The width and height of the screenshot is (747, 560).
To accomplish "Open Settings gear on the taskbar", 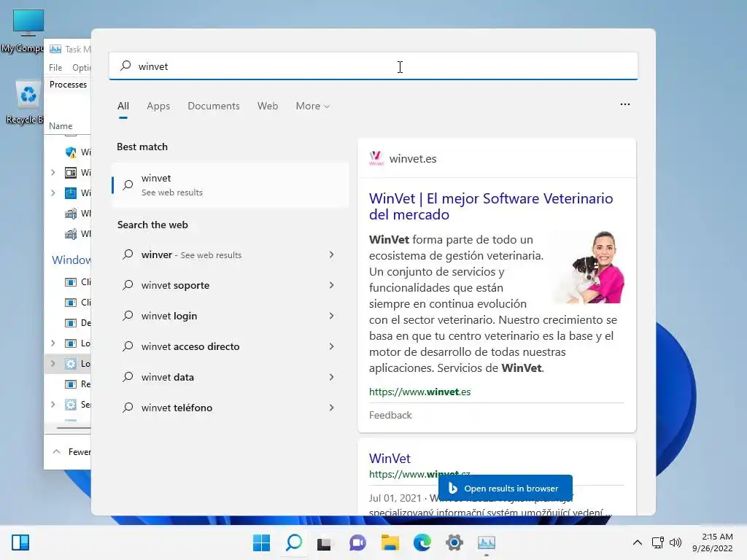I will click(x=454, y=542).
